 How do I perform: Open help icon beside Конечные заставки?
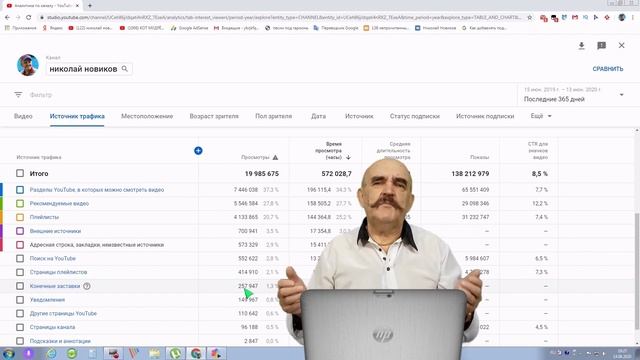(x=87, y=286)
